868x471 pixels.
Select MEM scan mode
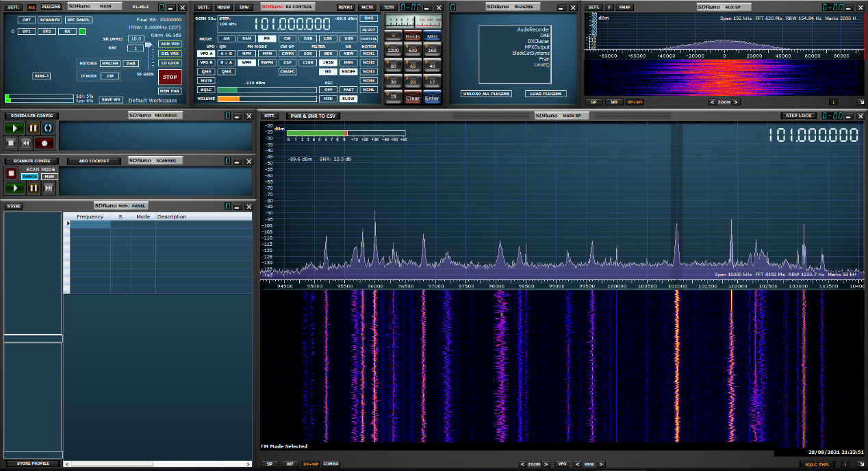pos(49,176)
